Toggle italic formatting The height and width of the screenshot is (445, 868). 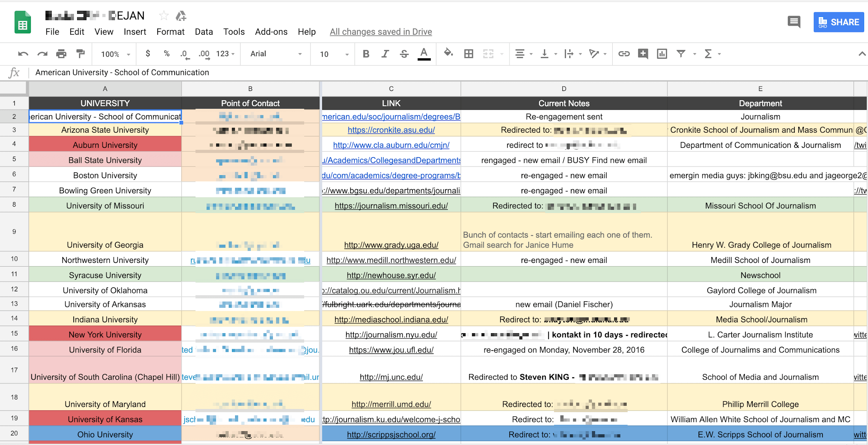(385, 54)
